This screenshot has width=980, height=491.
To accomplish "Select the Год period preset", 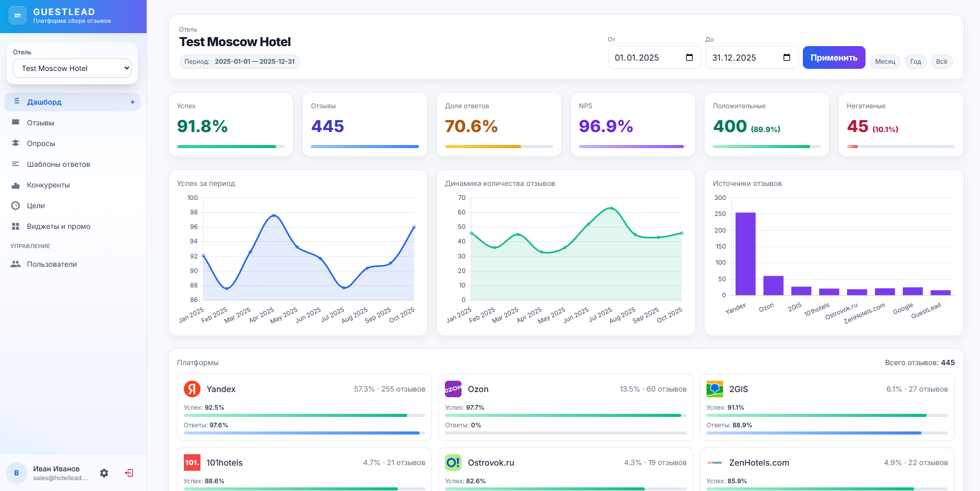I will click(915, 62).
